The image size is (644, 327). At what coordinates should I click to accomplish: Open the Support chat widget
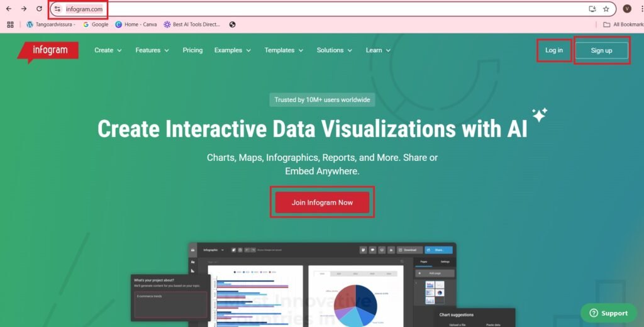609,313
